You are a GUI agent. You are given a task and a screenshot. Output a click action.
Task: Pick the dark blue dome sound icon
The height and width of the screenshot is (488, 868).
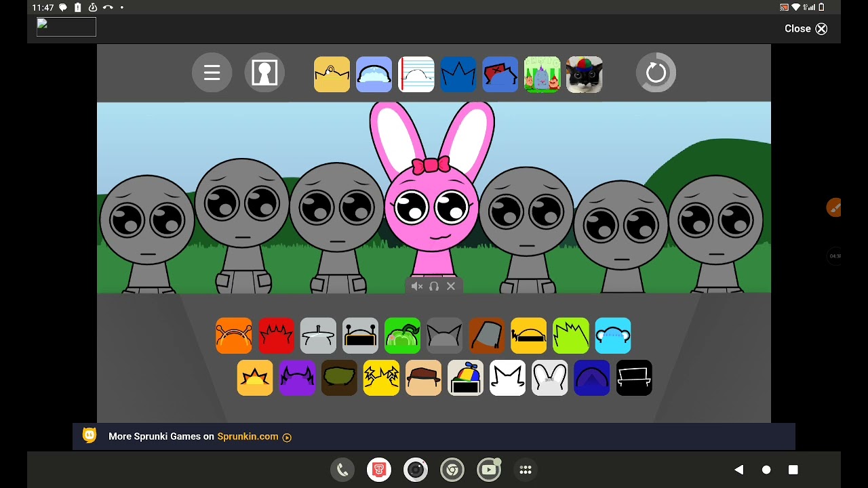[591, 378]
